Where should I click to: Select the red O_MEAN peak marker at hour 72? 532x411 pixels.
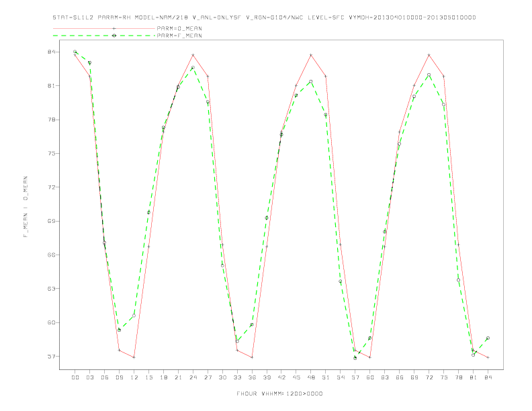click(x=429, y=55)
